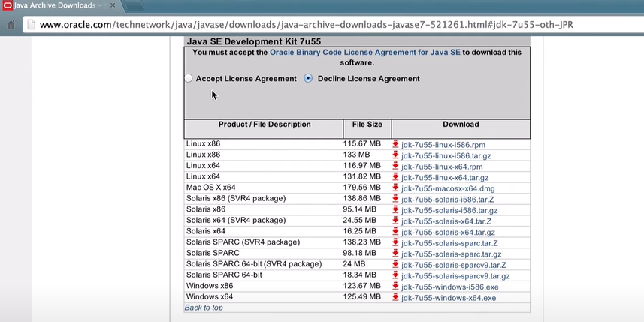Click the Solaris SPARC 64-bit (SVR4 package) label
The image size is (644, 322).
click(254, 264)
